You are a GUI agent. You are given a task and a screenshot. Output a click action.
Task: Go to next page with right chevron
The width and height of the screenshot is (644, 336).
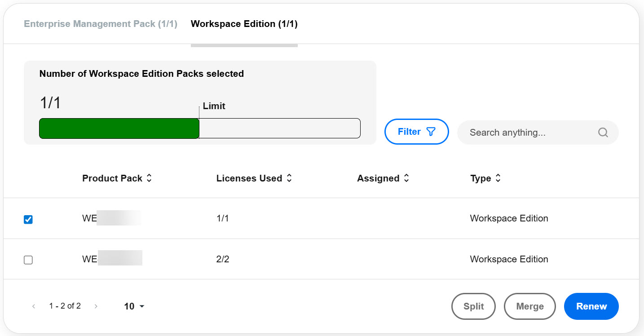click(x=96, y=306)
